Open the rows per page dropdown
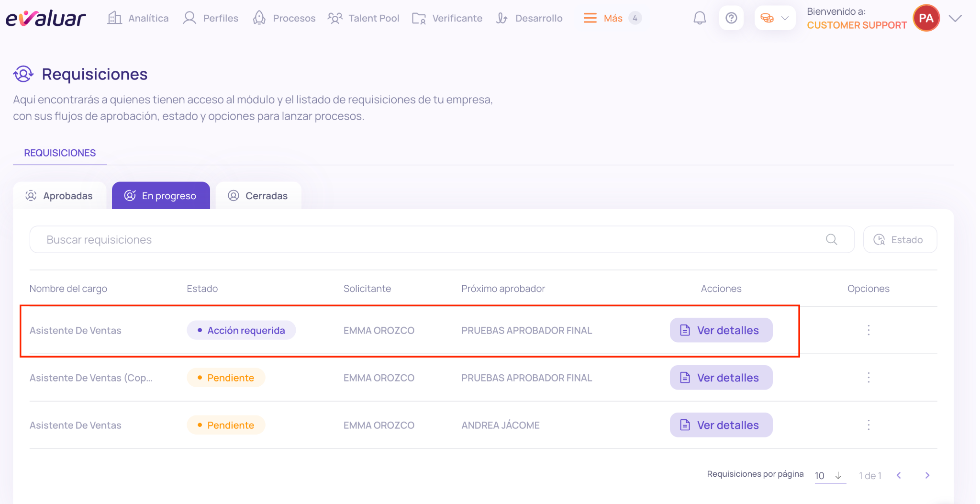This screenshot has height=504, width=980. [x=830, y=476]
